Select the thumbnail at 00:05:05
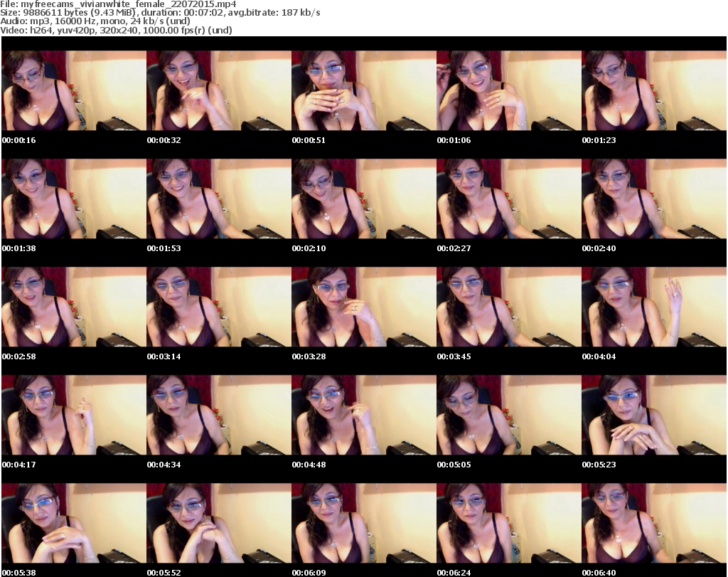Viewport: 728px width, 577px height. pos(509,415)
